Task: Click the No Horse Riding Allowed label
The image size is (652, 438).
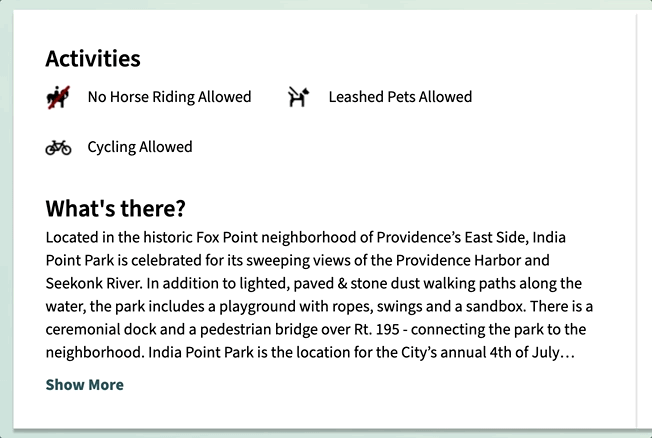Action: point(169,97)
